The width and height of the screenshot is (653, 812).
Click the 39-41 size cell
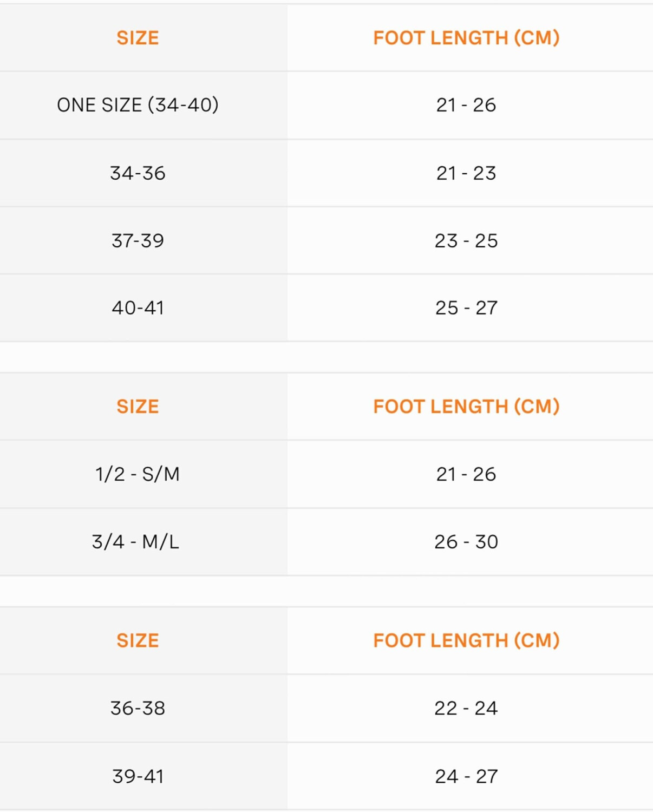click(x=138, y=776)
